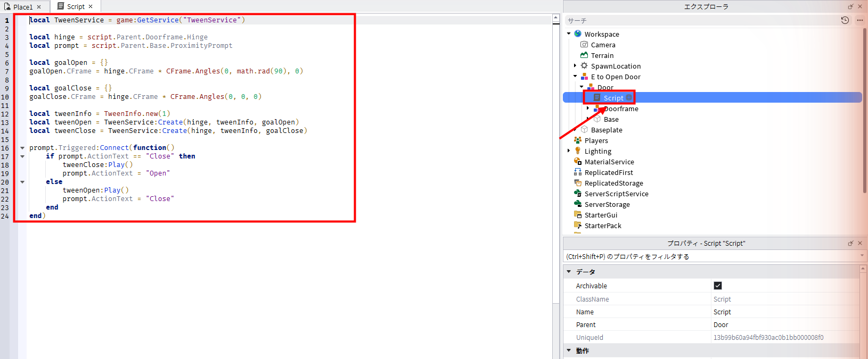Collapse the Door model node

click(x=582, y=87)
